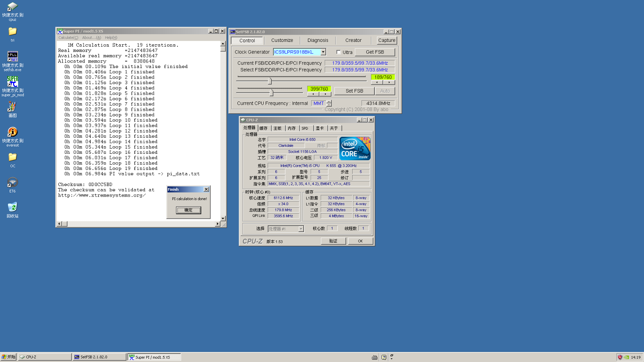Switch to the 主板 tab in CPU-Z
The height and width of the screenshot is (362, 644).
pos(278,128)
